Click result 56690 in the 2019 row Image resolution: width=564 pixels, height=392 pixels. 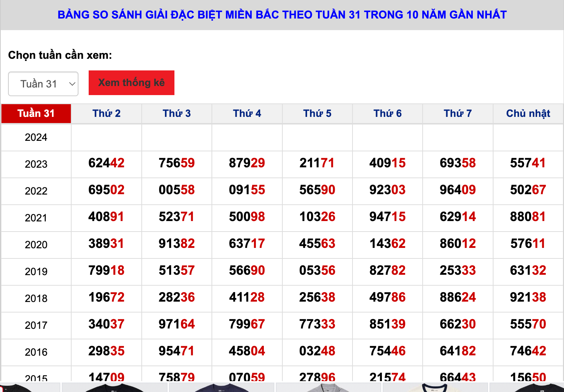point(247,270)
